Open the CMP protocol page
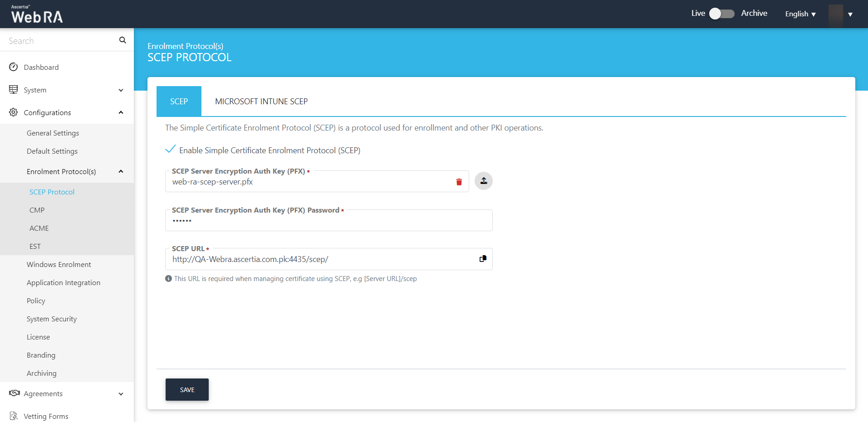 [37, 210]
